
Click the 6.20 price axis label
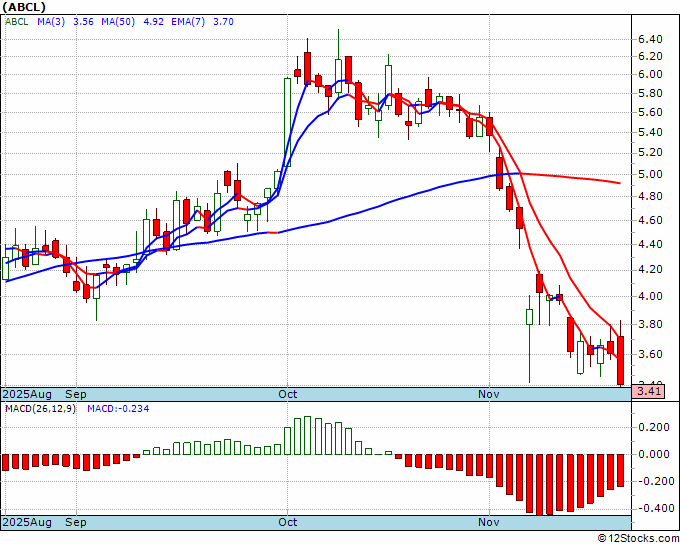coord(650,56)
